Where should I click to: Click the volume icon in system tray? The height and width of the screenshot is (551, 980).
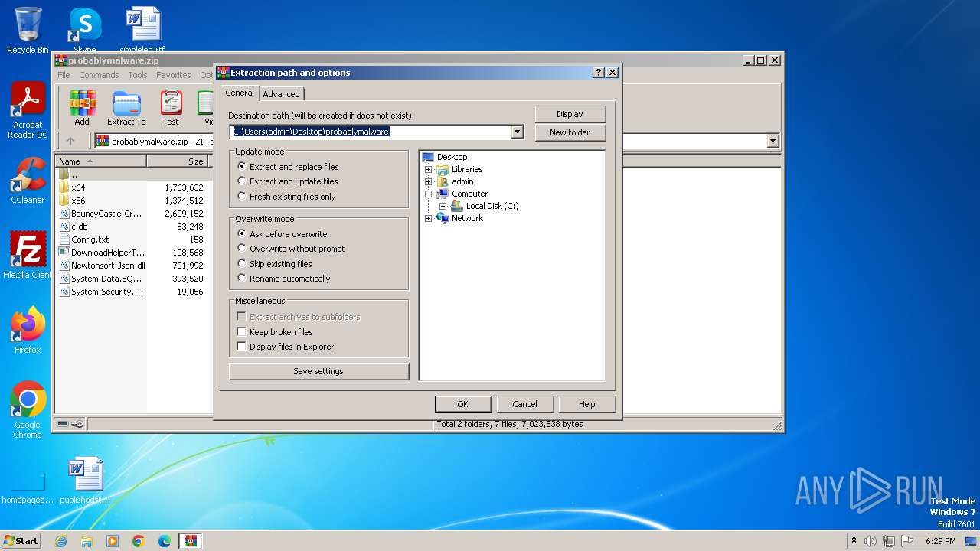click(x=871, y=541)
